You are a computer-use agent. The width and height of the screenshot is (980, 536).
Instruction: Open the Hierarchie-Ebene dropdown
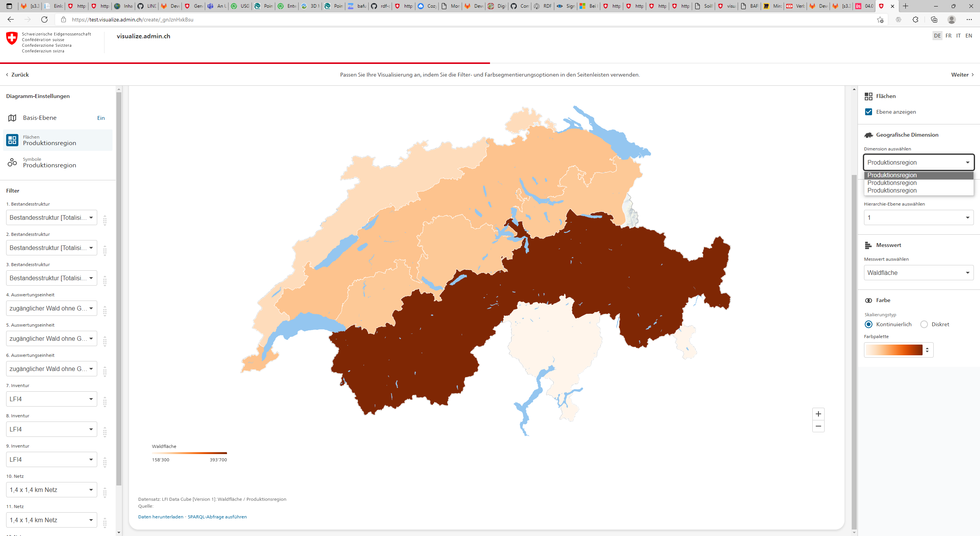[918, 217]
